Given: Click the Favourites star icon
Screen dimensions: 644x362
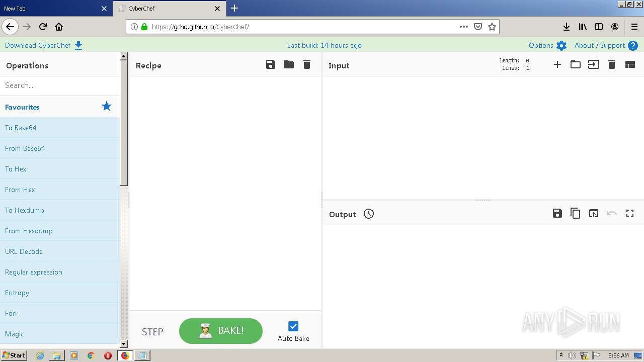Looking at the screenshot, I should pos(107,106).
